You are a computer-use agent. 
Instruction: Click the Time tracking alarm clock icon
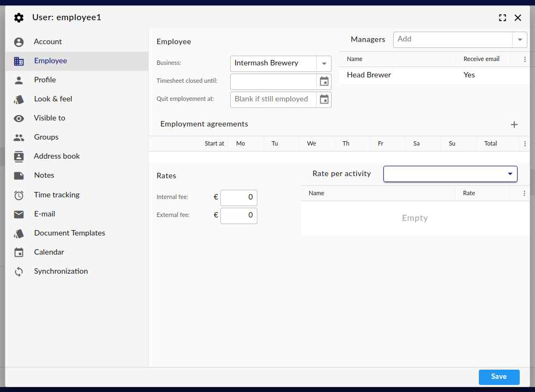click(19, 195)
